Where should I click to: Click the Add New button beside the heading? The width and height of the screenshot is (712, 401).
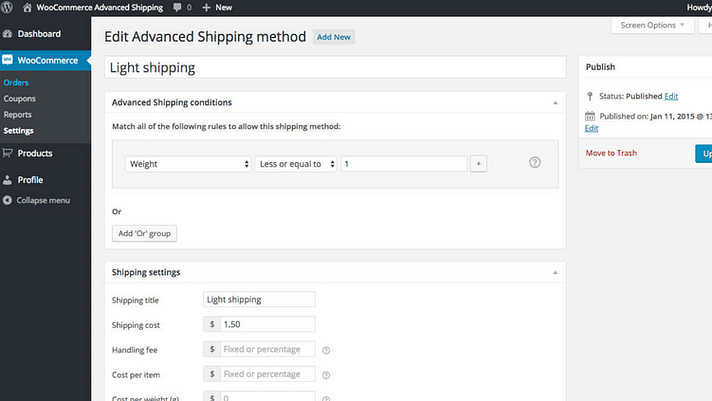pos(333,37)
